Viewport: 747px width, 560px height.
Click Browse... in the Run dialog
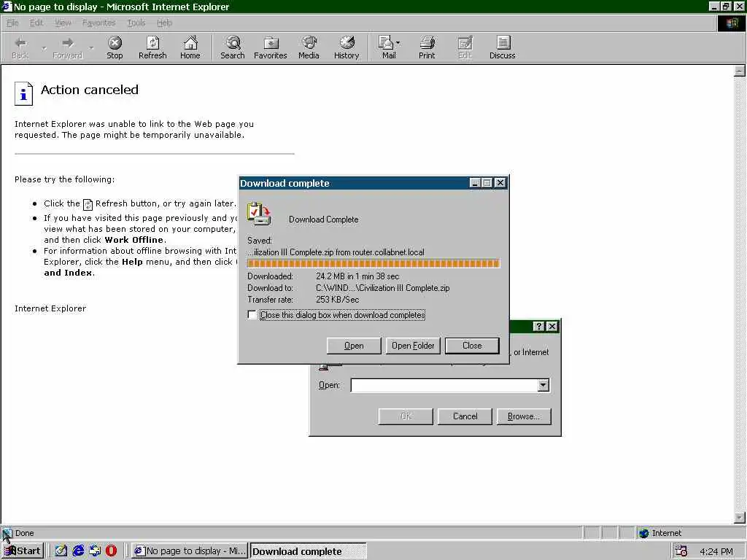[524, 416]
